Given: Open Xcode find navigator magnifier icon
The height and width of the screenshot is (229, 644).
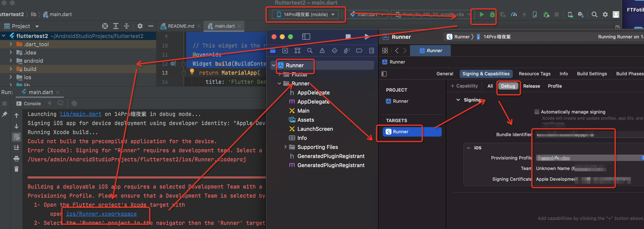Looking at the screenshot, I should [x=309, y=51].
